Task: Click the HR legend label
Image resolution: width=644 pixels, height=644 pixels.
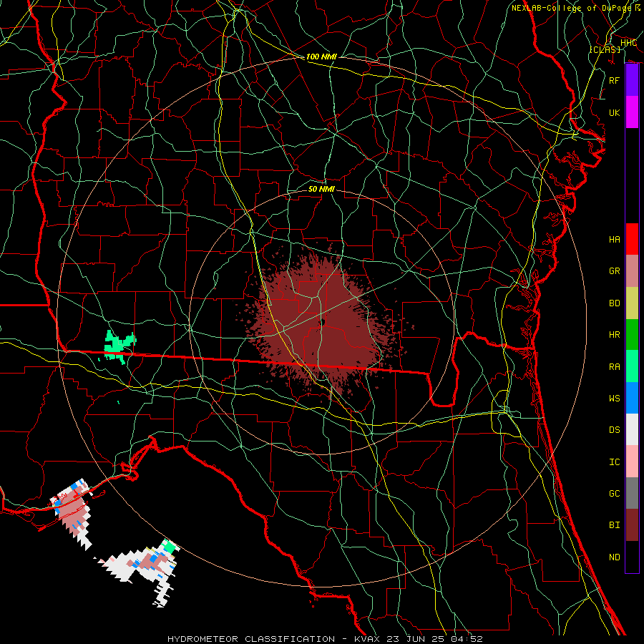Action: [615, 335]
